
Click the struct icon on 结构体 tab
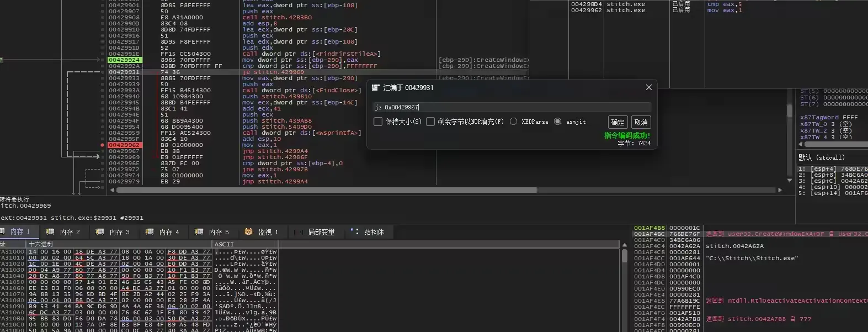[354, 231]
